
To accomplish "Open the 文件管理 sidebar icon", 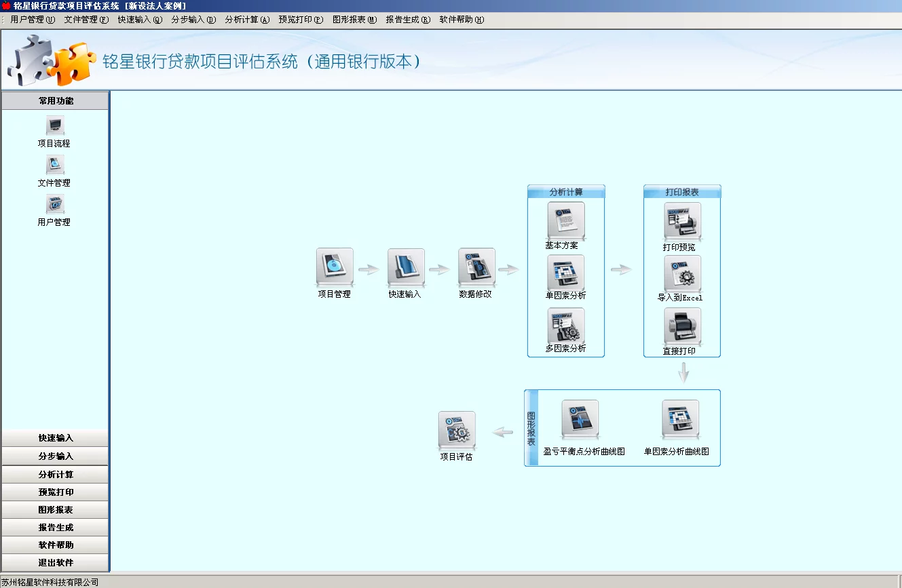I will tap(55, 165).
